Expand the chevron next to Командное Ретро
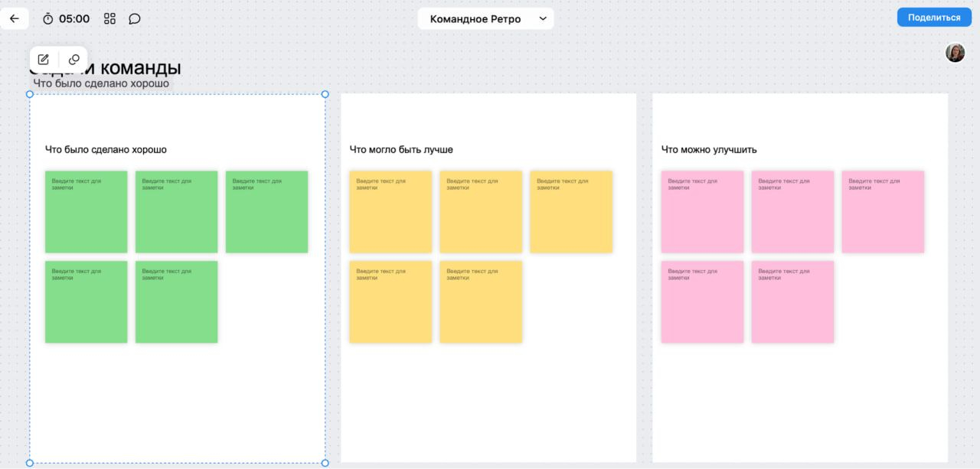980x469 pixels. [x=543, y=18]
